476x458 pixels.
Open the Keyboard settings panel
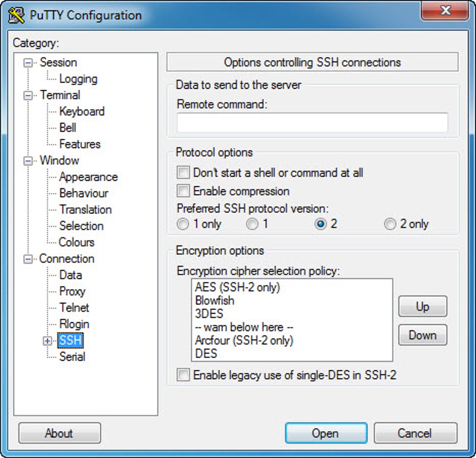[x=82, y=112]
